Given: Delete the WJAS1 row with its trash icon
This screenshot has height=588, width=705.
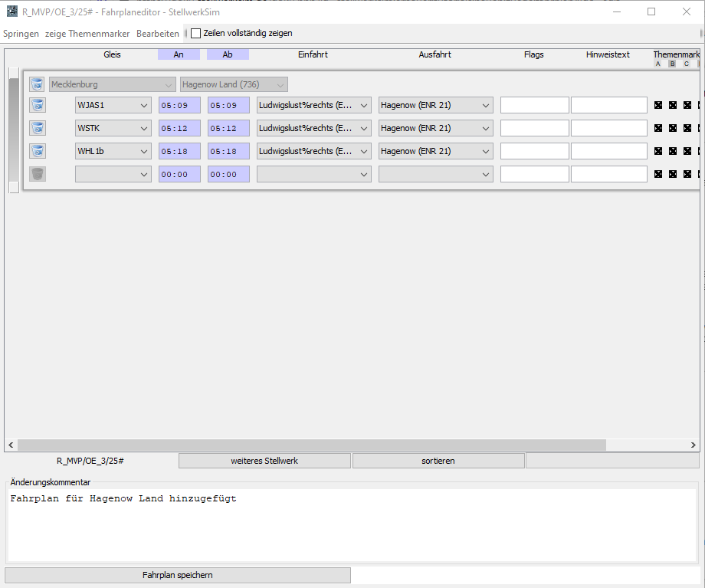Looking at the screenshot, I should pyautogui.click(x=38, y=105).
